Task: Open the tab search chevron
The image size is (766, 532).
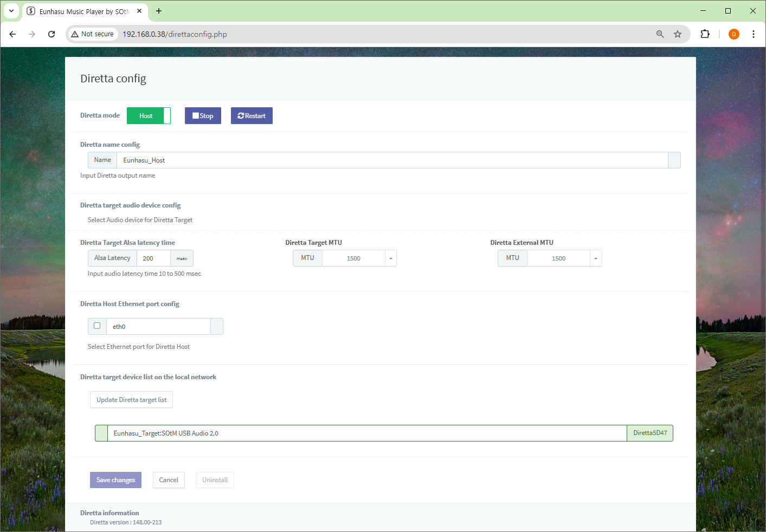Action: coord(11,11)
